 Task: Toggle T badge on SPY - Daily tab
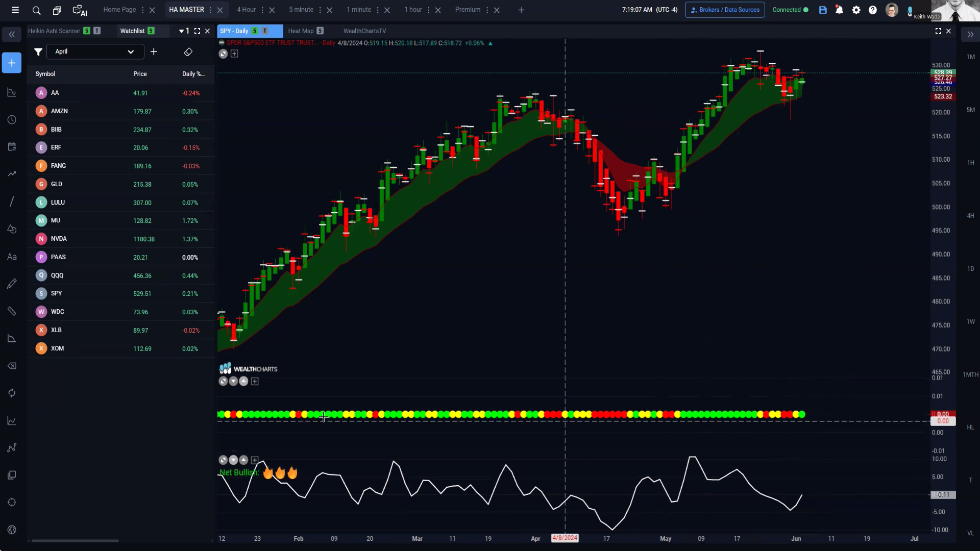click(265, 31)
